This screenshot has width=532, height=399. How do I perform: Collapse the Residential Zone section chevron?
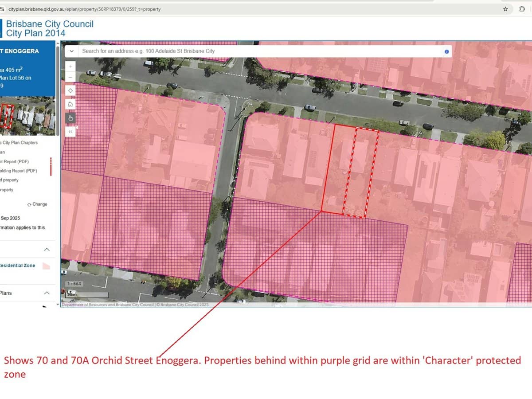tap(47, 250)
